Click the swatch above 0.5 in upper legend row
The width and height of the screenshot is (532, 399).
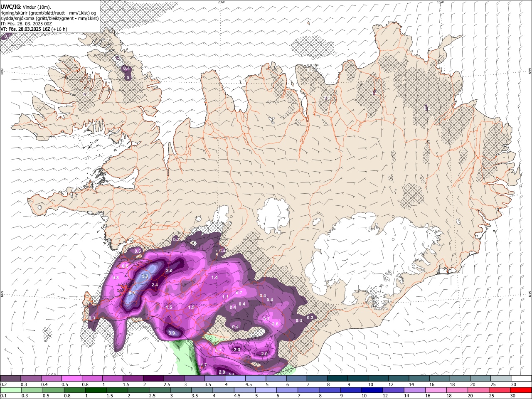click(71, 378)
